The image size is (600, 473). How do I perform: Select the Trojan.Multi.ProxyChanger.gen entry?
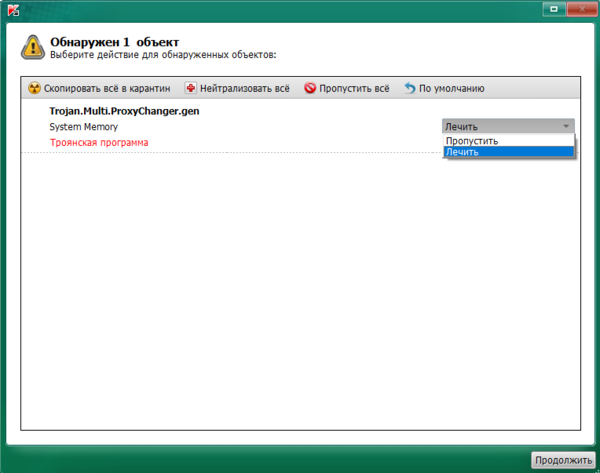pos(124,111)
